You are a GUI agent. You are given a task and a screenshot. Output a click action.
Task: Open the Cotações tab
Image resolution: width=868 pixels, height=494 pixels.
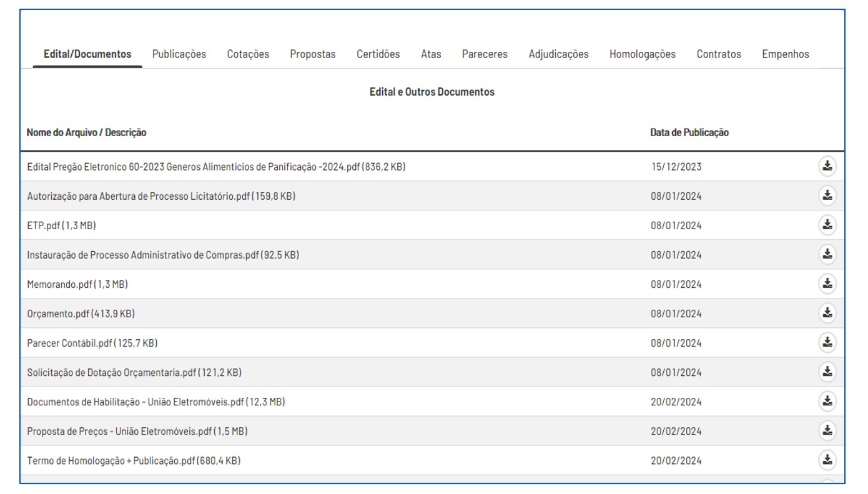click(x=248, y=54)
